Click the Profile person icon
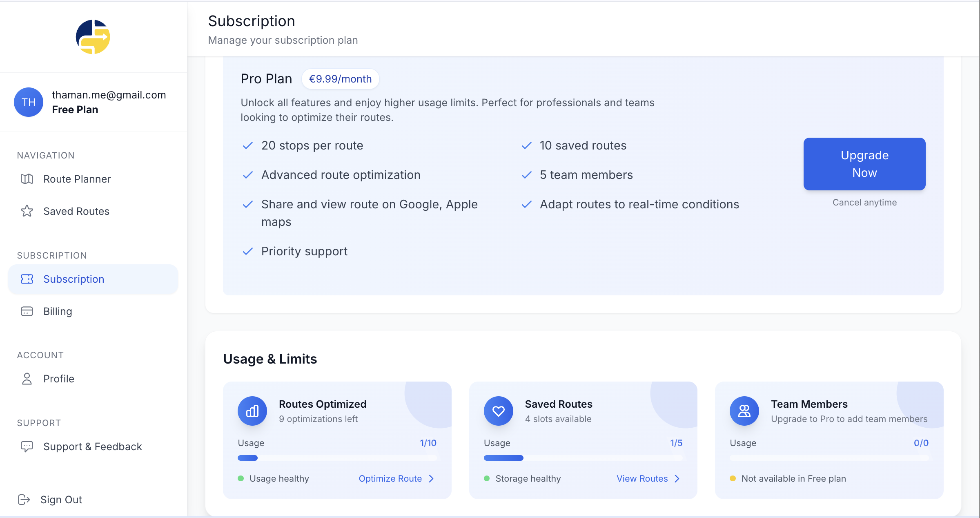The height and width of the screenshot is (518, 980). coord(27,379)
